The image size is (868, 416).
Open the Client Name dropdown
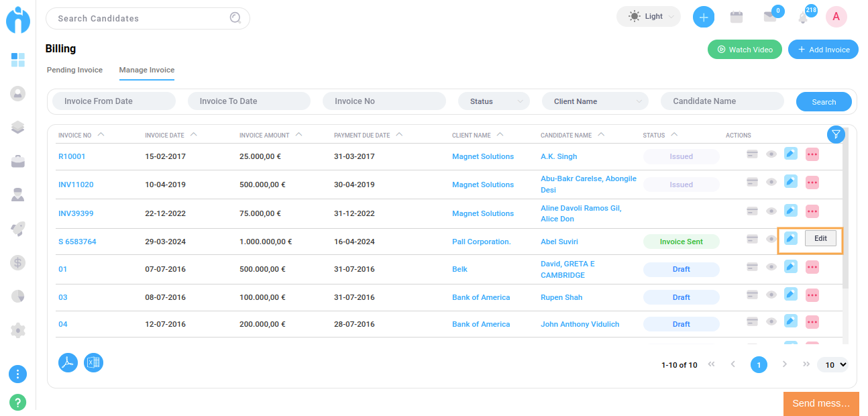coord(594,101)
